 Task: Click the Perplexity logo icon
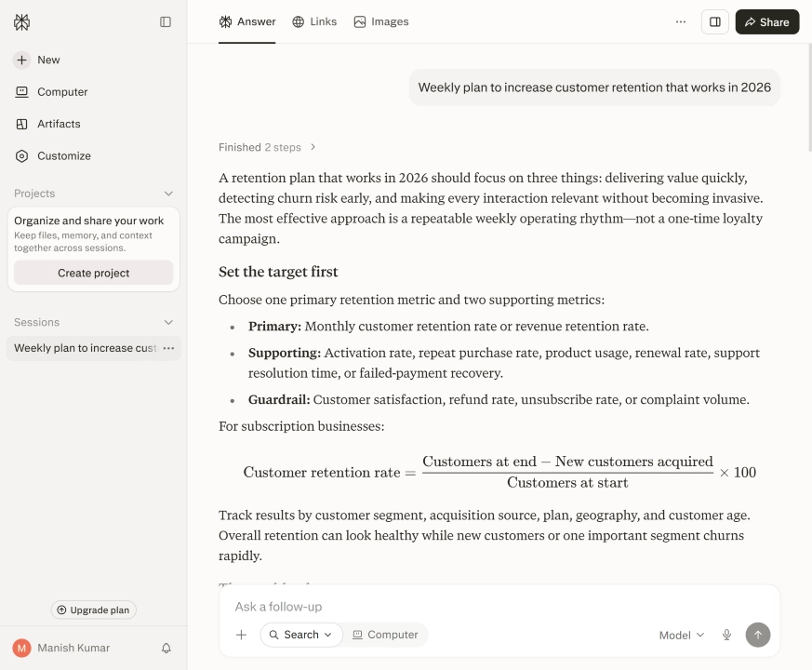point(21,21)
